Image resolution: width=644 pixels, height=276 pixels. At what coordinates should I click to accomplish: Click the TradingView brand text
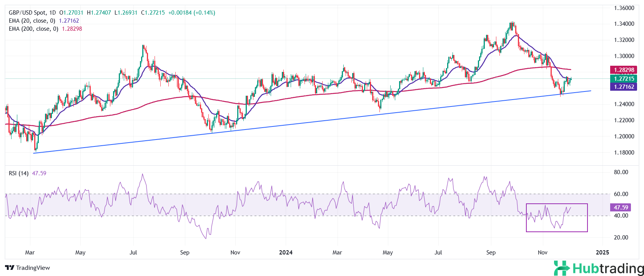click(33, 268)
